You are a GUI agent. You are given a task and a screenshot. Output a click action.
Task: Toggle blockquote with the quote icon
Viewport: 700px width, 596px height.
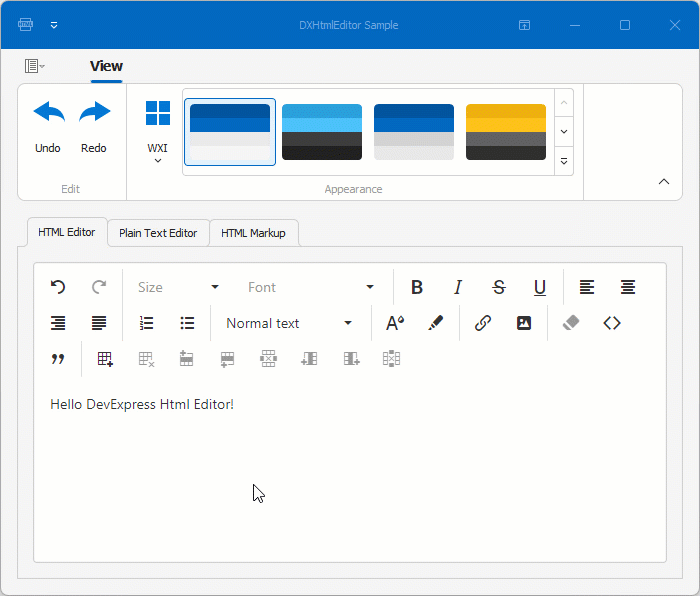58,358
